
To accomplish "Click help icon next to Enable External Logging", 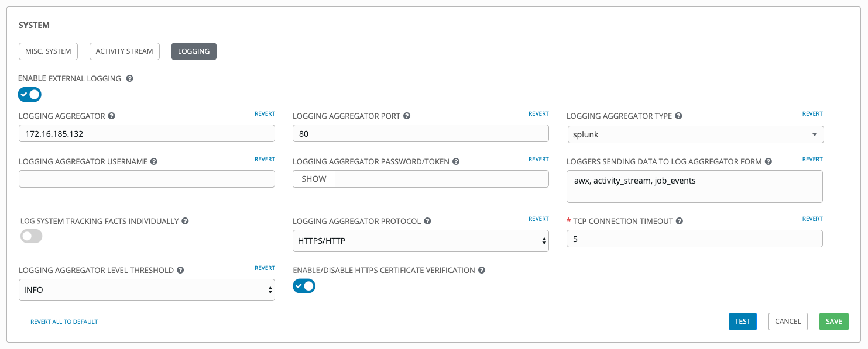I will [130, 78].
